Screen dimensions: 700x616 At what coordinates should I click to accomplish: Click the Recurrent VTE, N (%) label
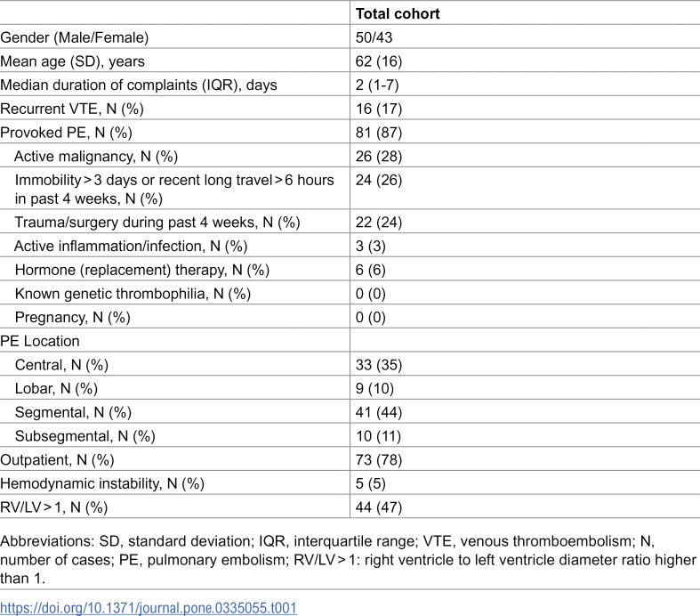(x=72, y=109)
